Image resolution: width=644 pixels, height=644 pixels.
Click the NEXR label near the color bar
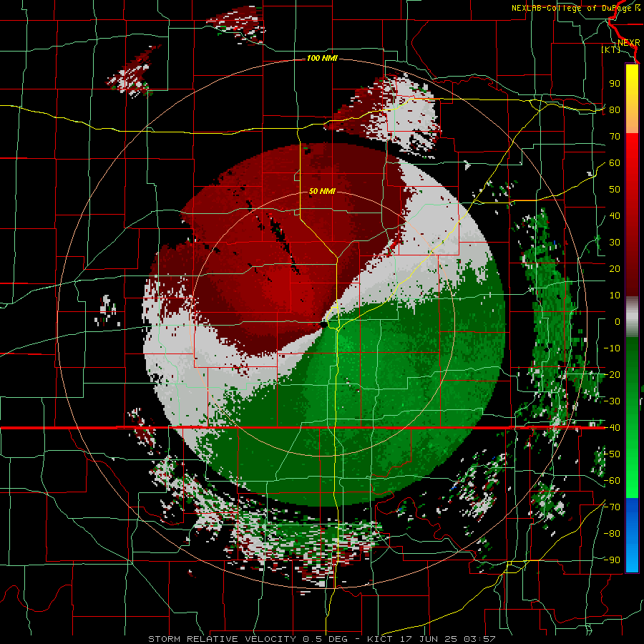(x=628, y=42)
